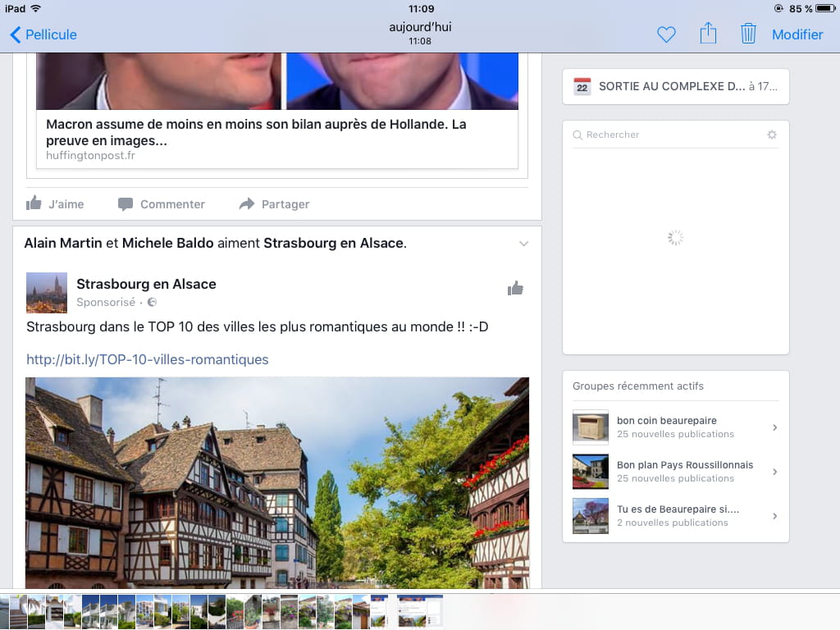The image size is (840, 630).
Task: Click the Commenter speech bubble icon
Action: pyautogui.click(x=126, y=204)
